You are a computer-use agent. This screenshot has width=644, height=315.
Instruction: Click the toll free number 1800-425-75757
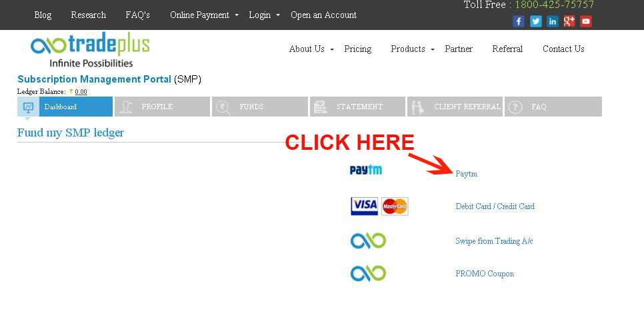(554, 5)
